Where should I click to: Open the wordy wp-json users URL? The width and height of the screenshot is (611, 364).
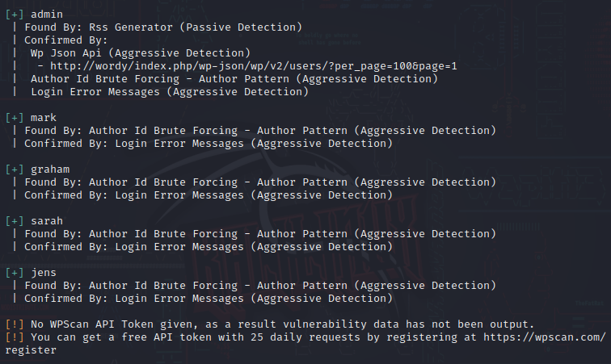(254, 66)
